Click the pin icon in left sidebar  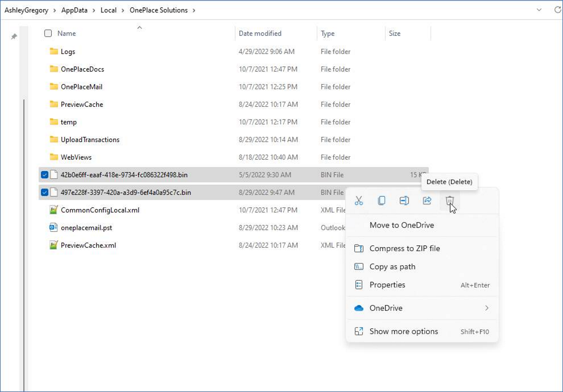14,37
